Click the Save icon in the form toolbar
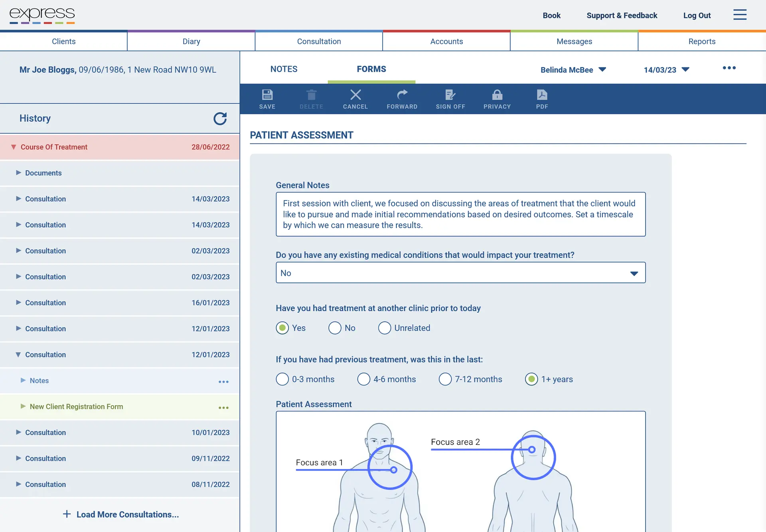The image size is (766, 532). tap(267, 99)
